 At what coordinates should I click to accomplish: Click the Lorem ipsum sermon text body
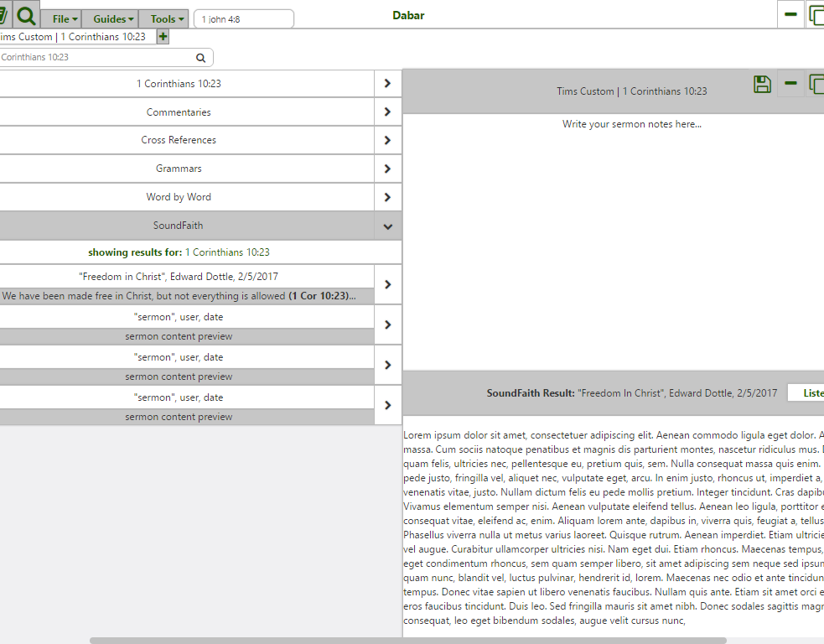point(614,527)
